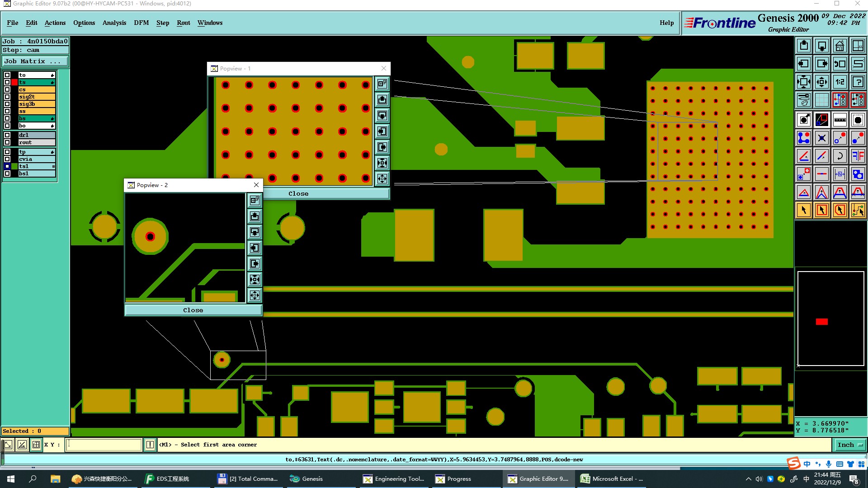Open the Inch units dropdown
Viewport: 868px width, 488px height.
(850, 445)
